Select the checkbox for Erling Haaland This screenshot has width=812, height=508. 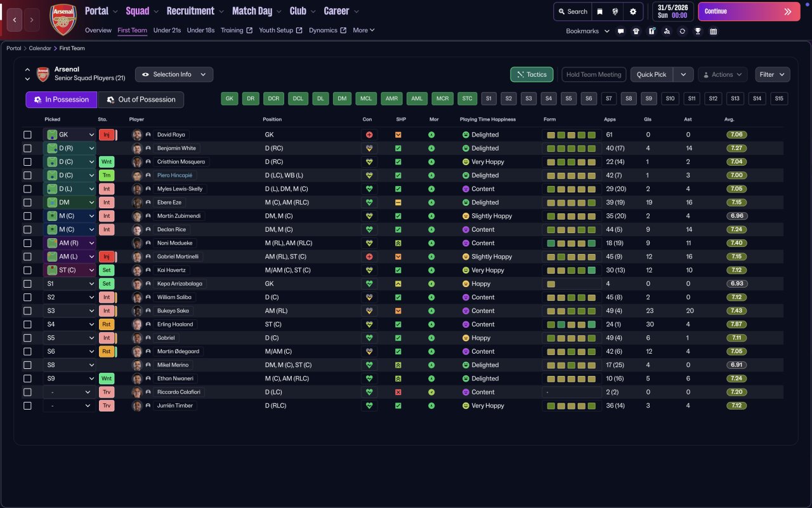click(27, 324)
